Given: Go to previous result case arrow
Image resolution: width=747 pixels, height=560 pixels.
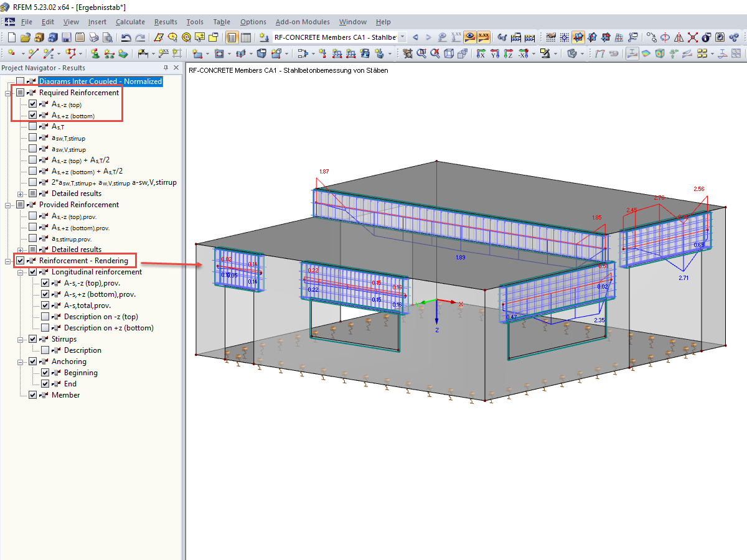Looking at the screenshot, I should [415, 37].
